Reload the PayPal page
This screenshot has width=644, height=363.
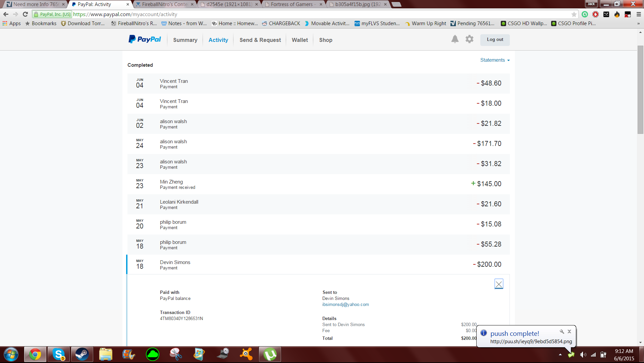(25, 14)
